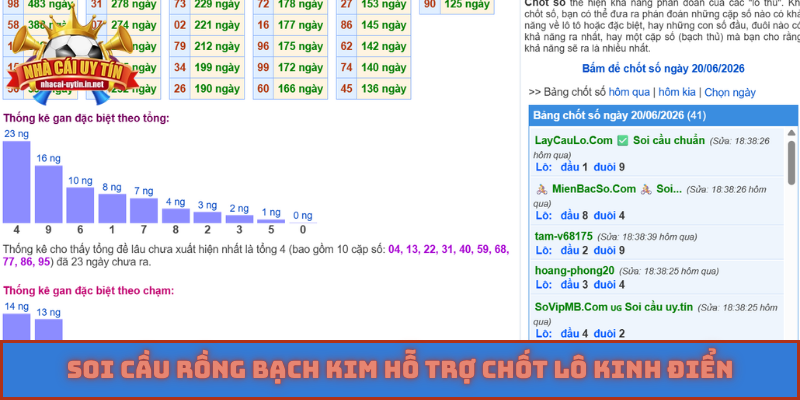Click the 10 ng bar for tổng 6
The width and height of the screenshot is (800, 400).
tap(80, 205)
